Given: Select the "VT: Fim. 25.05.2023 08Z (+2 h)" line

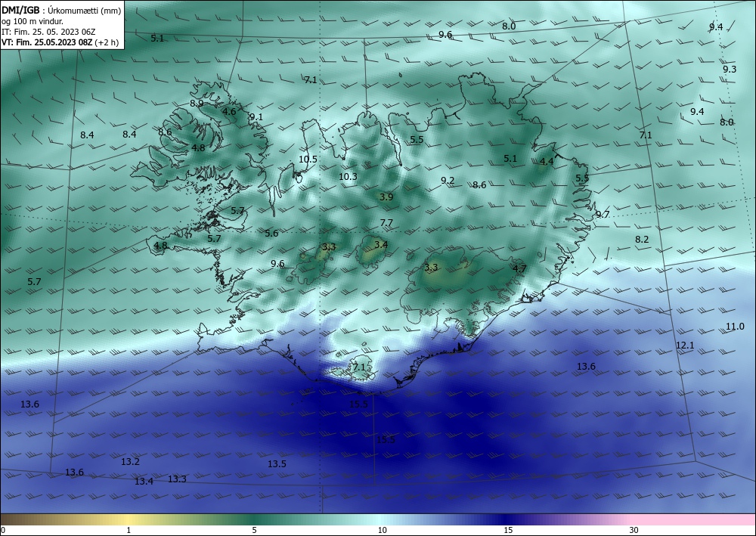Looking at the screenshot, I should coord(60,42).
